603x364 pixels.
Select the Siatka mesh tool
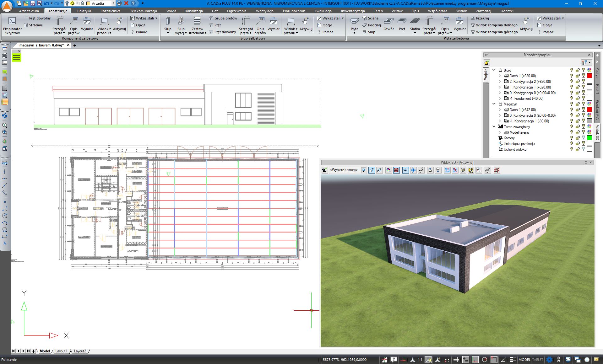[x=415, y=24]
